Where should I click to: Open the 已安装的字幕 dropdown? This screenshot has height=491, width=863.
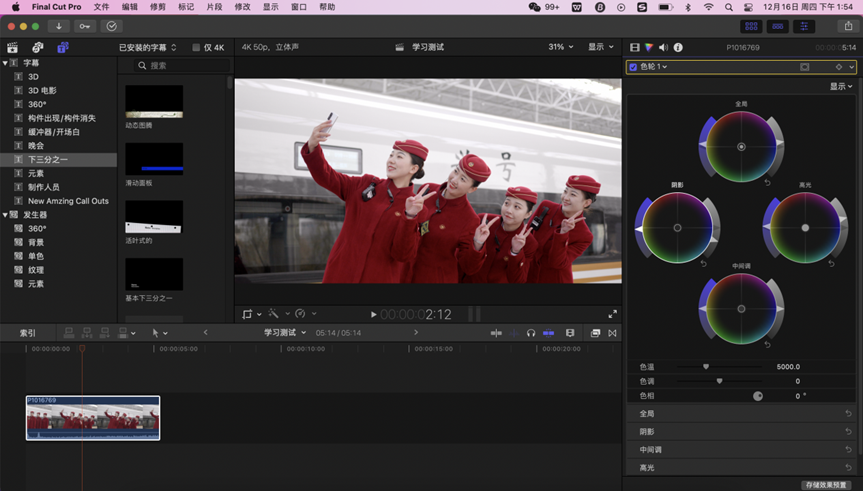point(147,47)
